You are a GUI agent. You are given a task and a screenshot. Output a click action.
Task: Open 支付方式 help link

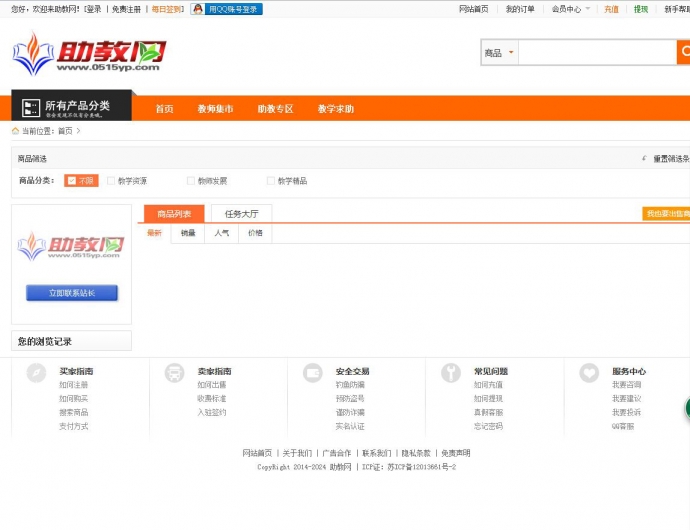tap(73, 426)
